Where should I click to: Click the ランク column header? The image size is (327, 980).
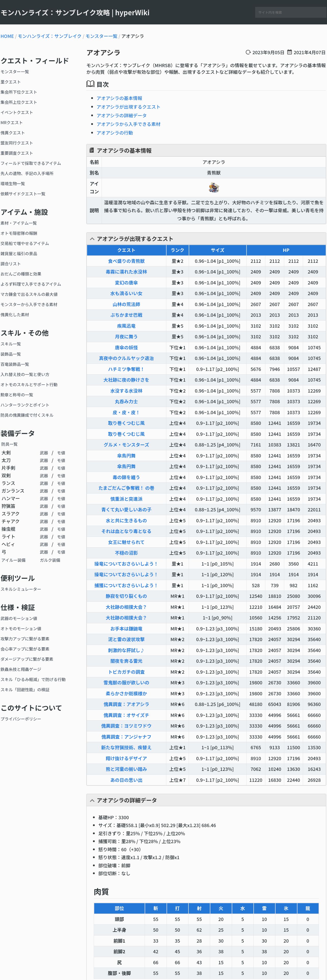(x=178, y=250)
